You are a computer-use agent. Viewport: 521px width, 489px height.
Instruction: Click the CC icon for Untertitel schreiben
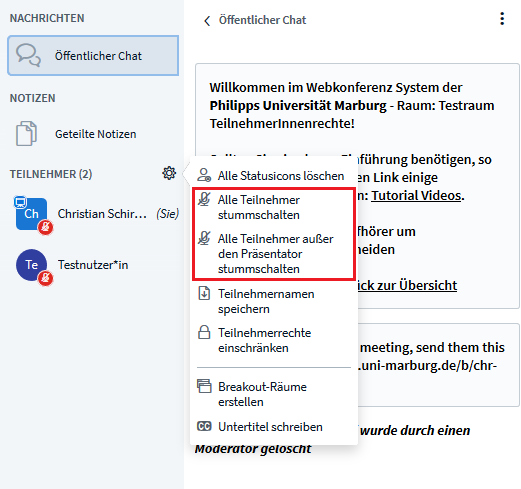[204, 426]
